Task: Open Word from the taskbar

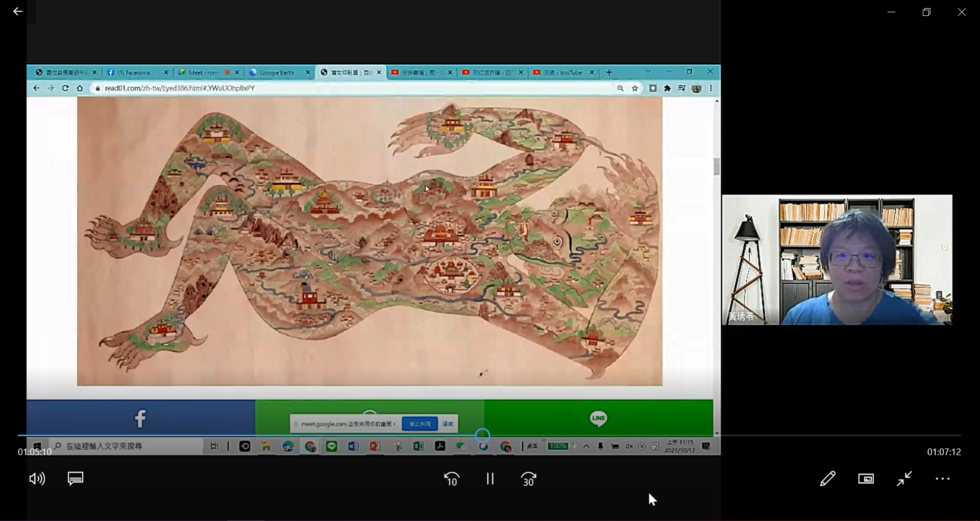Action: [353, 446]
